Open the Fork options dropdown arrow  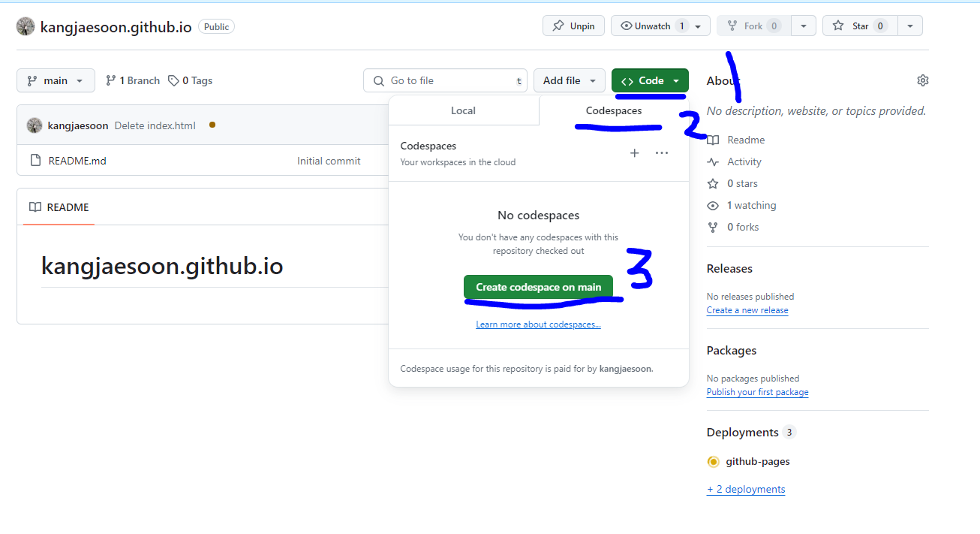[804, 26]
